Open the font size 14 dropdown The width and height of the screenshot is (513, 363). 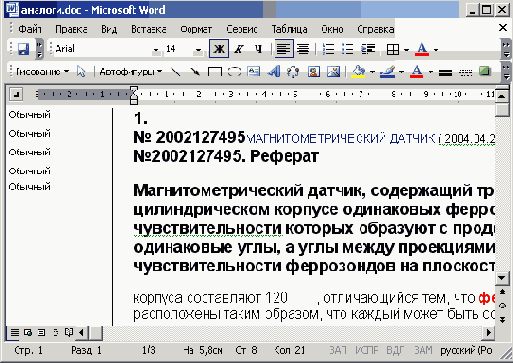(x=198, y=50)
